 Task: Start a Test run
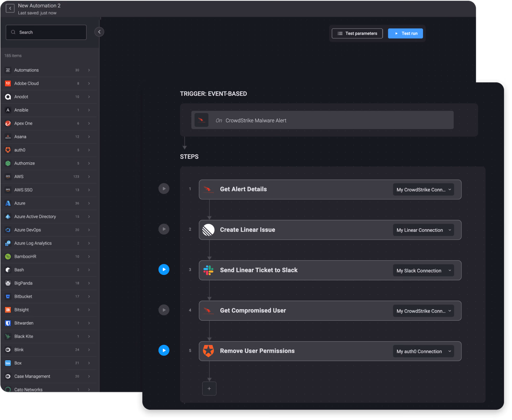(x=405, y=33)
